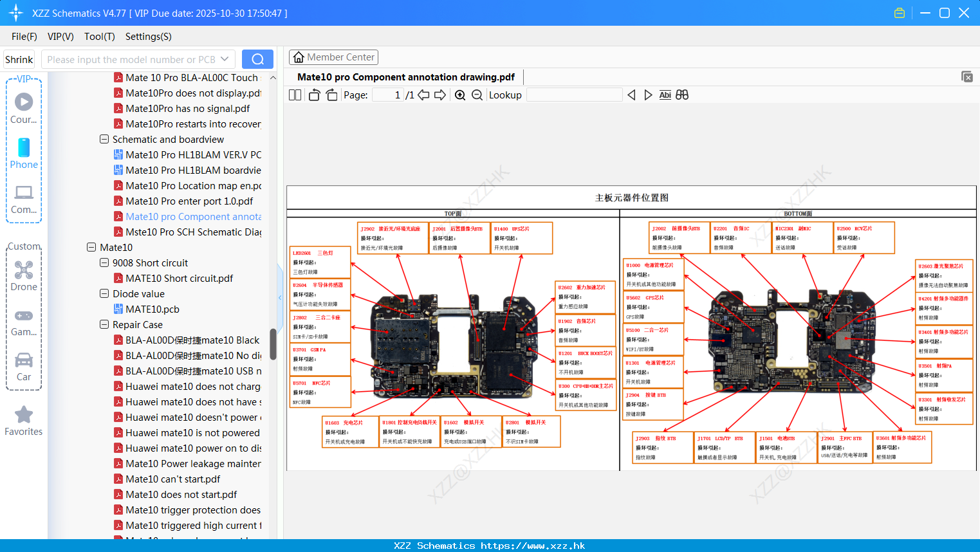
Task: Click the file tree vertical scrollbar thumb
Action: pos(273,344)
